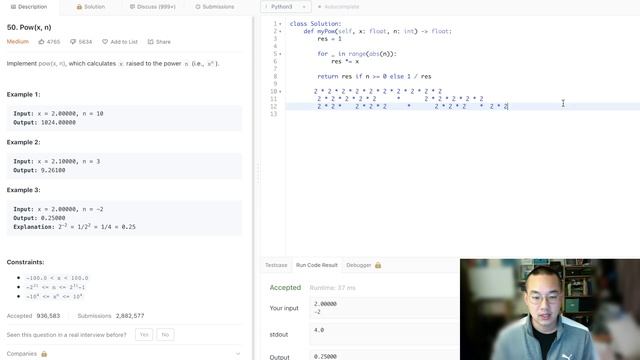
Task: Open the Debugger tab
Action: [359, 265]
